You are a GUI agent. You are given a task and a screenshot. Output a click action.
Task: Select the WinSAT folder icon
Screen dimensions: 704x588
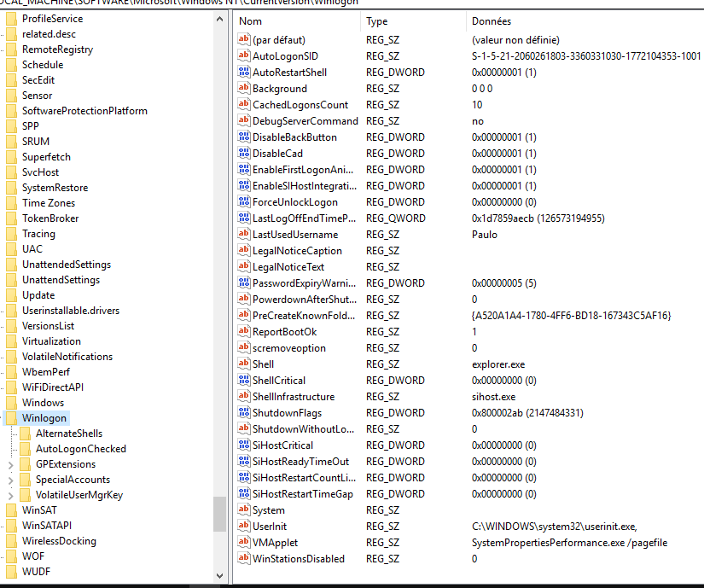pos(12,509)
